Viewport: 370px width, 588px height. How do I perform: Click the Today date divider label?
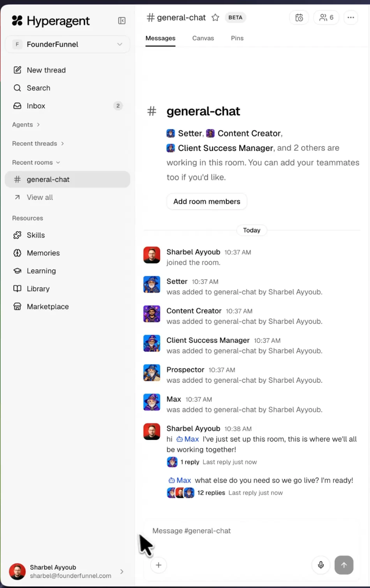pos(252,230)
